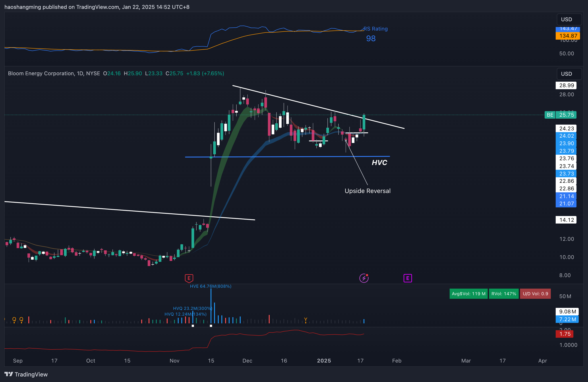This screenshot has height=382, width=588.
Task: Click Bloom Energy Corporation symbol title
Action: pos(41,73)
